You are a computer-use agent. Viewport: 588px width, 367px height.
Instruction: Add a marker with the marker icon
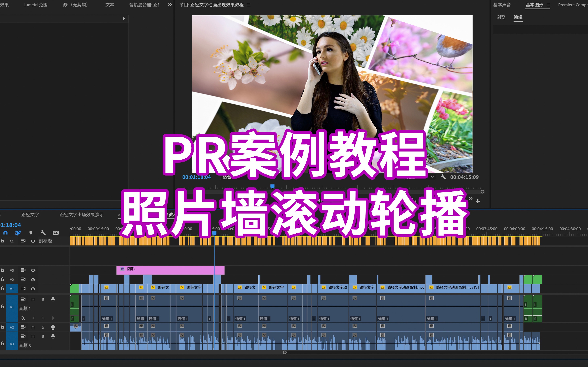pyautogui.click(x=31, y=233)
